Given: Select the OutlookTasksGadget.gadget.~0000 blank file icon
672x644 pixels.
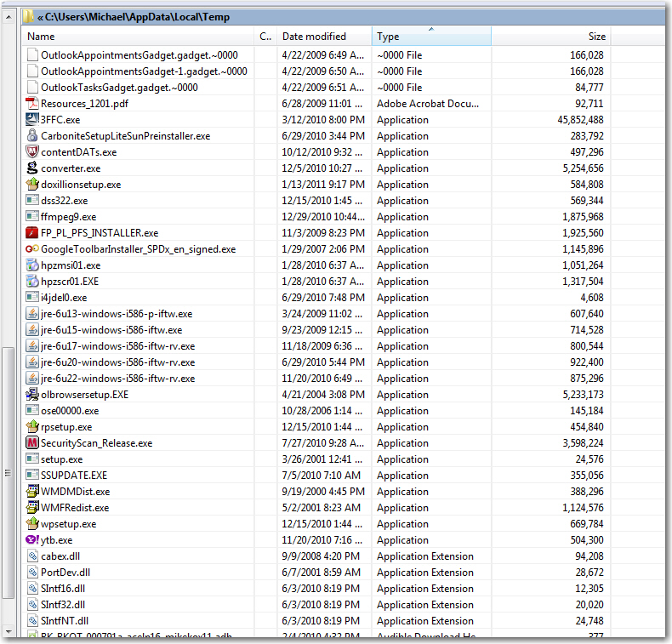Looking at the screenshot, I should pyautogui.click(x=32, y=88).
